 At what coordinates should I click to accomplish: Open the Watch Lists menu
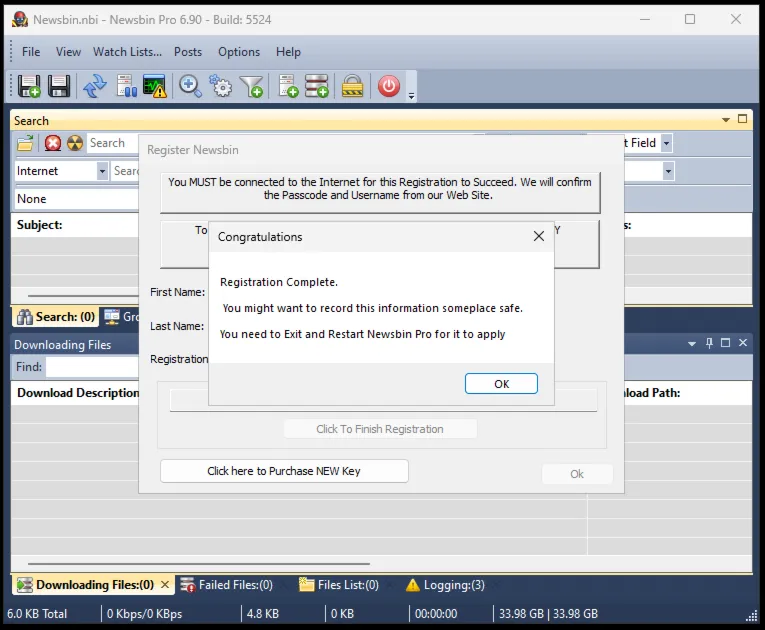pyautogui.click(x=127, y=52)
